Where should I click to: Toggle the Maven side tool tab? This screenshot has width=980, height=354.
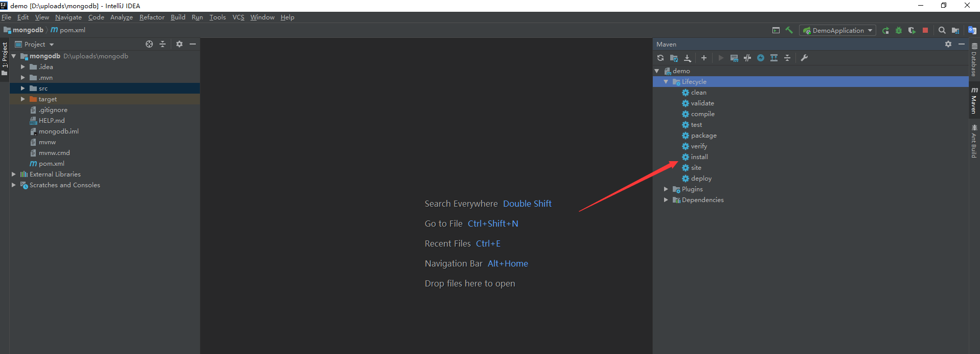click(974, 100)
